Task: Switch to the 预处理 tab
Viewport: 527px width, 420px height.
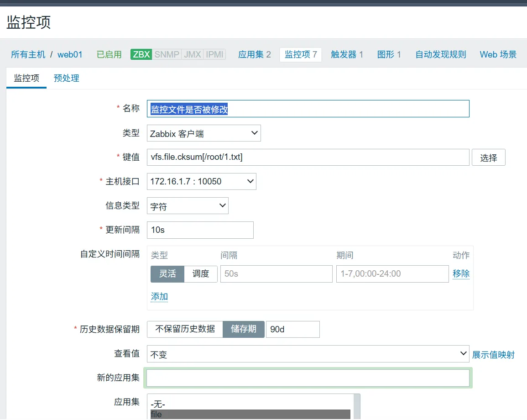Action: [x=67, y=78]
